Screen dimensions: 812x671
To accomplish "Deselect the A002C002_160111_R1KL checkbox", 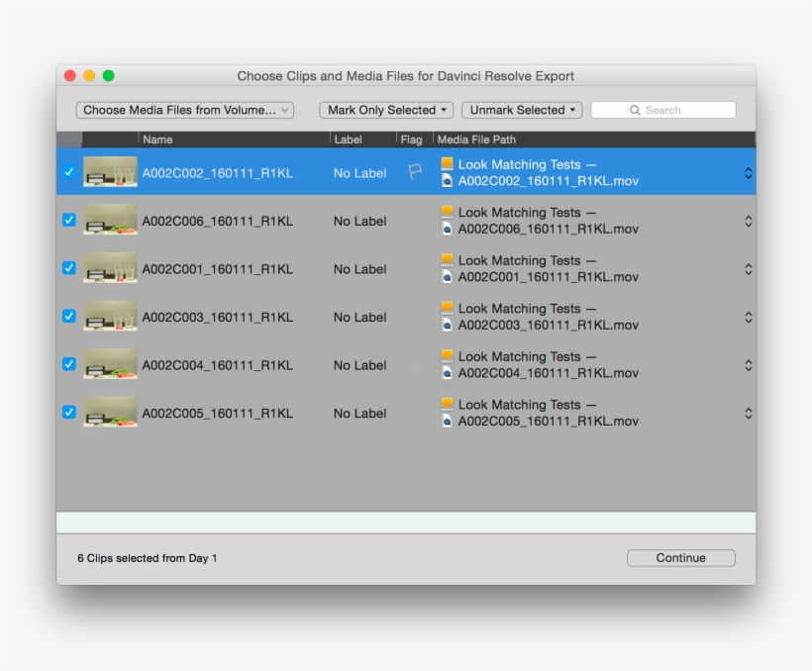I will pyautogui.click(x=68, y=172).
